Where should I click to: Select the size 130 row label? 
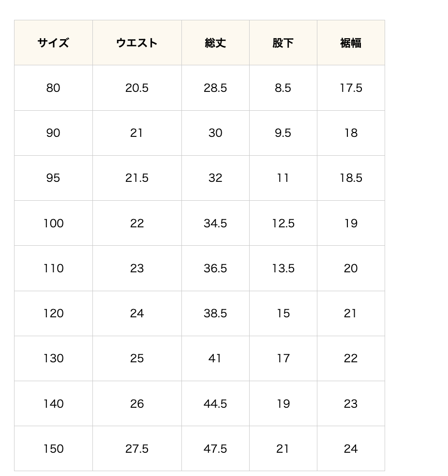pyautogui.click(x=53, y=358)
